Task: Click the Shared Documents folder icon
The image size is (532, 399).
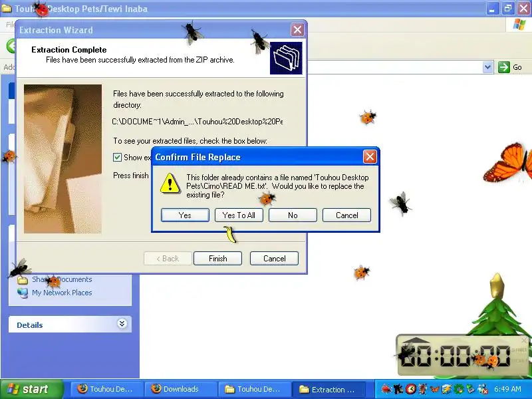Action: [23, 280]
